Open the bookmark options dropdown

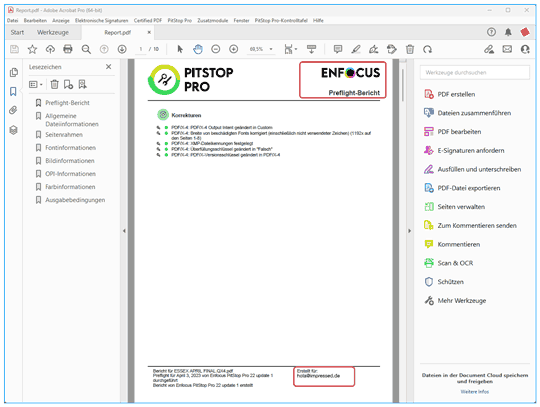click(36, 84)
